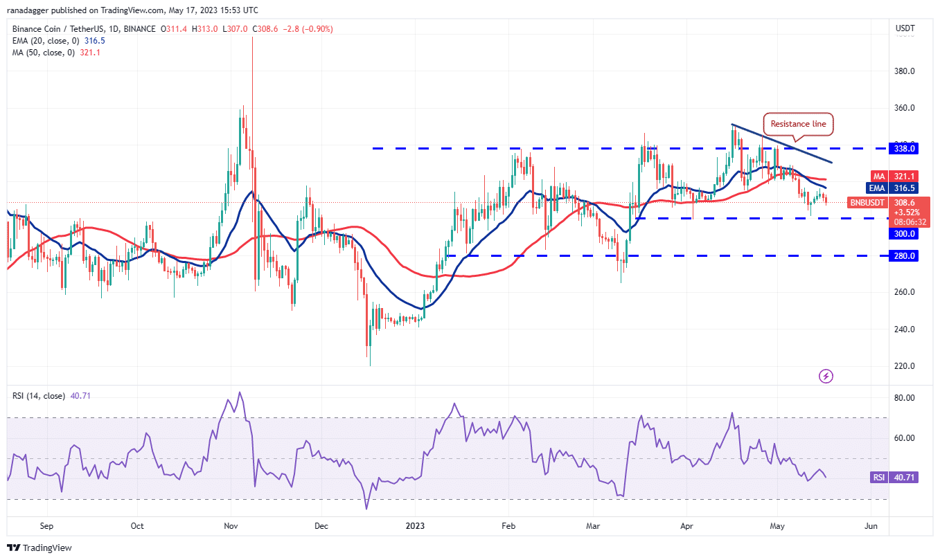Click the 338.0 blue price label
Screen dimensions: 940x560
(904, 148)
